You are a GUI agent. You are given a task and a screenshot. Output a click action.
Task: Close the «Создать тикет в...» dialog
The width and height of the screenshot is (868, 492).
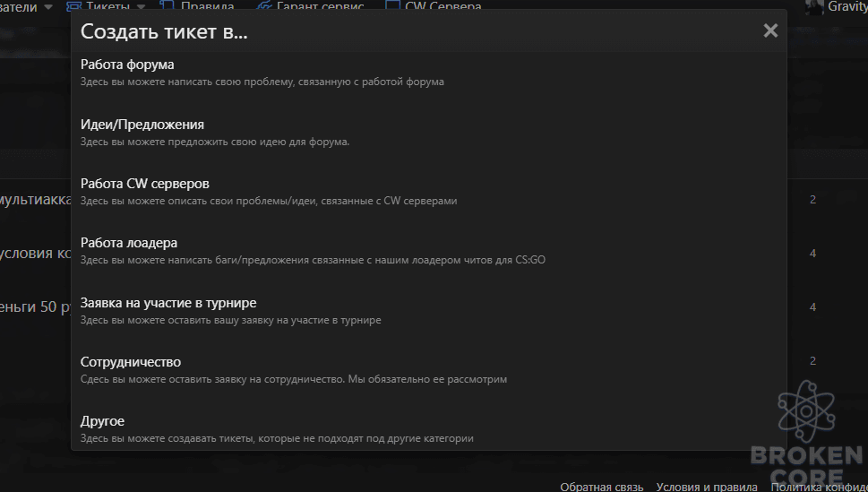[x=770, y=30]
